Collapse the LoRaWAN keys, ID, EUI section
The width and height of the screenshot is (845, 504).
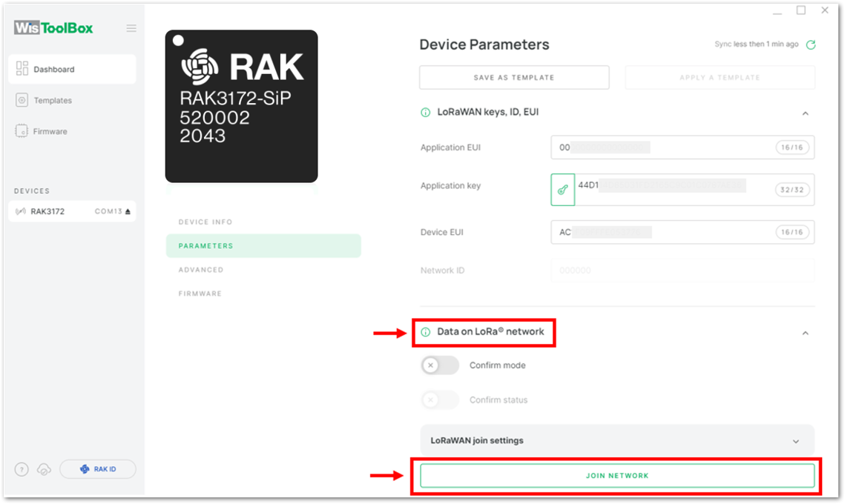(805, 113)
